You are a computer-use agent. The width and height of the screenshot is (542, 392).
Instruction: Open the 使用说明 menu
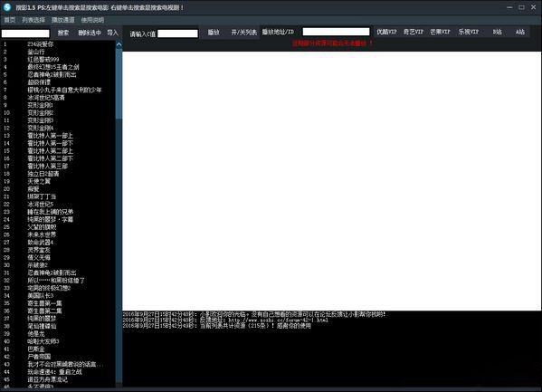coord(92,20)
